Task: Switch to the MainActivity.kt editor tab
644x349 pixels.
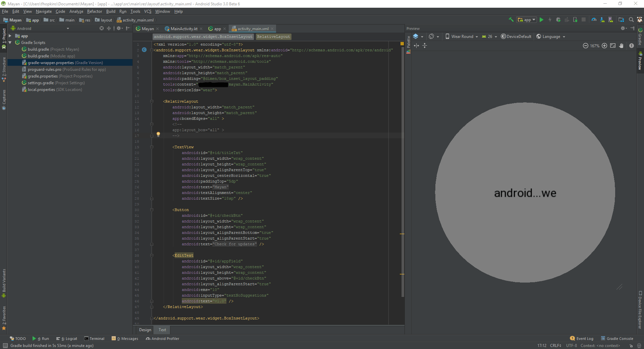Action: click(x=184, y=29)
